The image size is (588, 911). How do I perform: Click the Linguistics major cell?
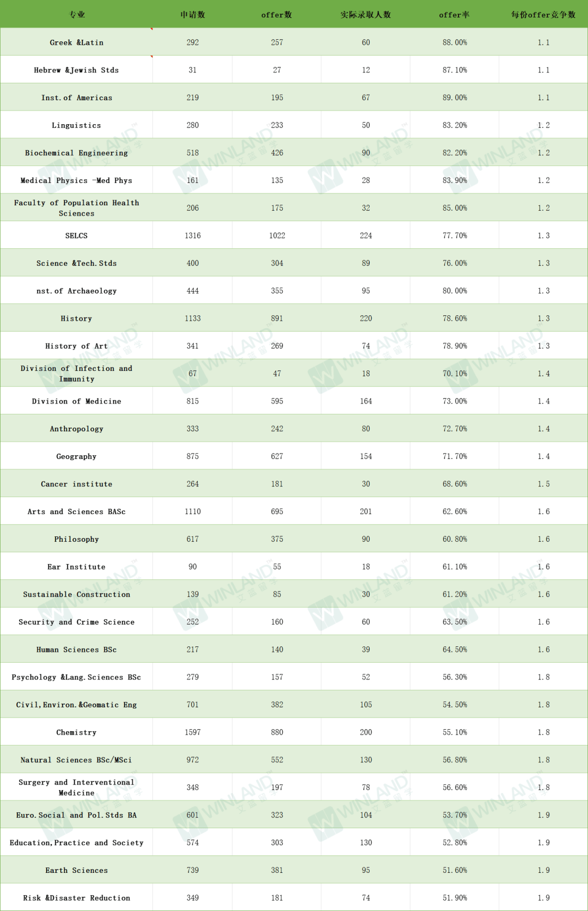pyautogui.click(x=77, y=125)
